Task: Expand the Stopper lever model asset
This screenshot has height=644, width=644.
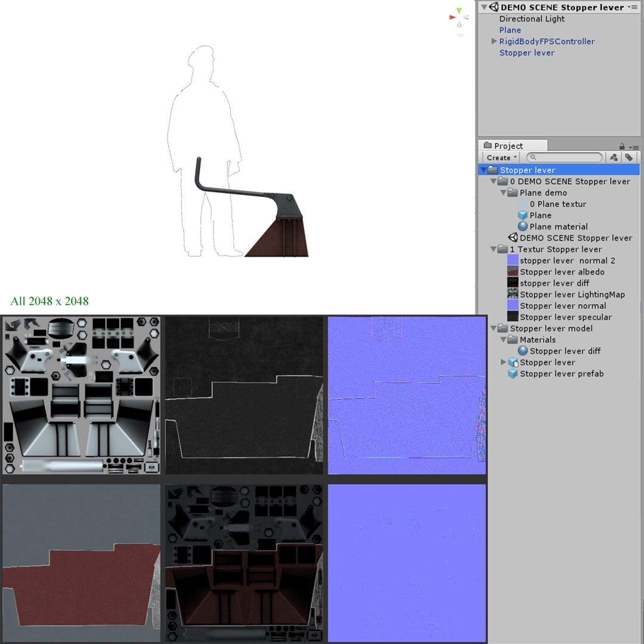Action: (x=503, y=363)
